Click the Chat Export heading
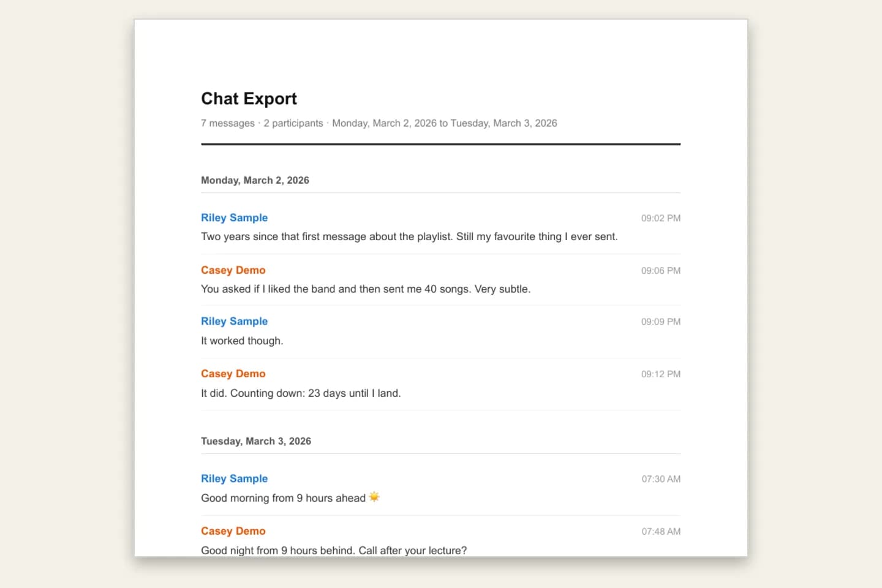Viewport: 882px width, 588px height. tap(249, 99)
